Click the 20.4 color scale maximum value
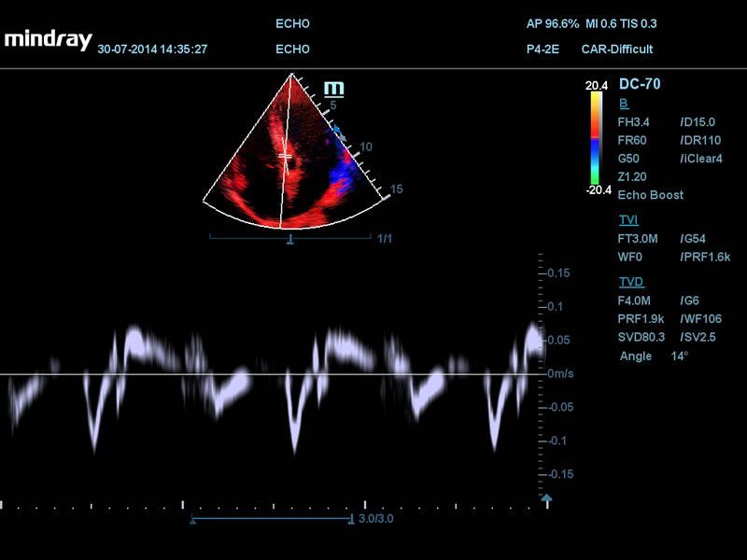Image resolution: width=747 pixels, height=560 pixels. (x=597, y=86)
